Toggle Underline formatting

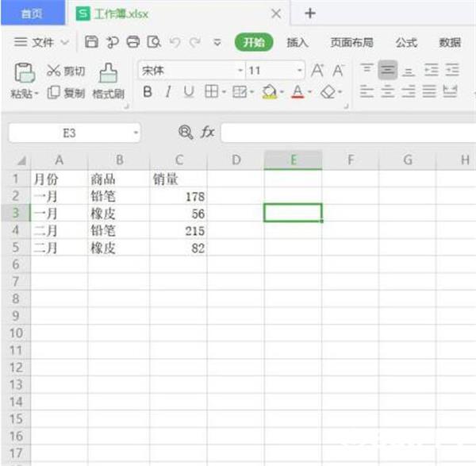(189, 91)
